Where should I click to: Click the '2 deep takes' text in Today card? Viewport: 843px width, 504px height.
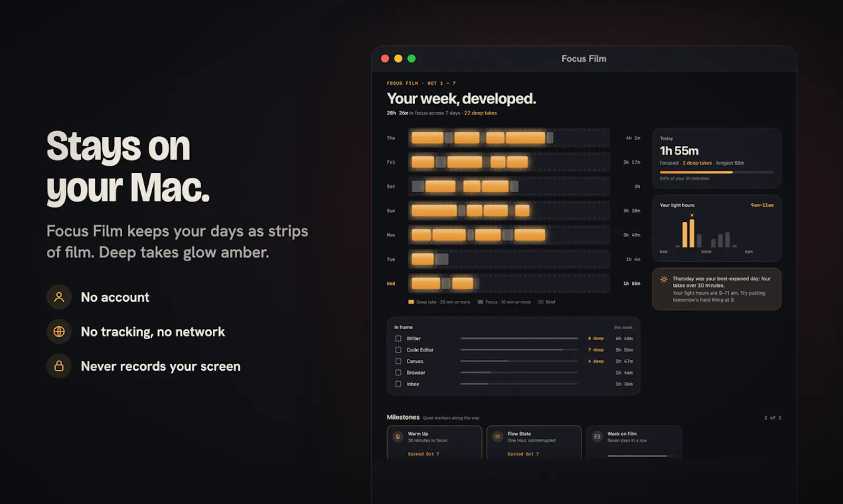tap(697, 163)
